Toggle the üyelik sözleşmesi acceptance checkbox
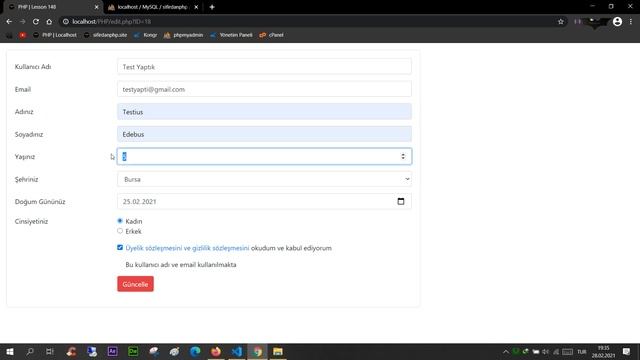The image size is (640, 360). pos(120,248)
